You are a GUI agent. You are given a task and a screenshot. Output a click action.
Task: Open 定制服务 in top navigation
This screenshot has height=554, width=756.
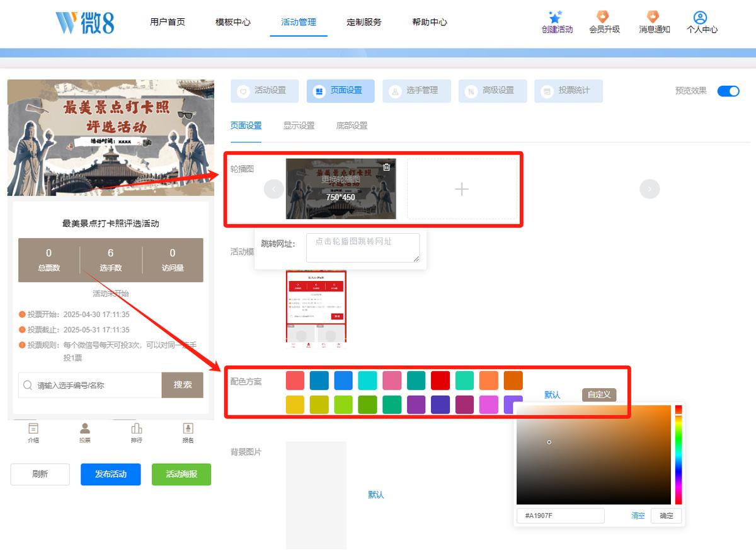(364, 22)
